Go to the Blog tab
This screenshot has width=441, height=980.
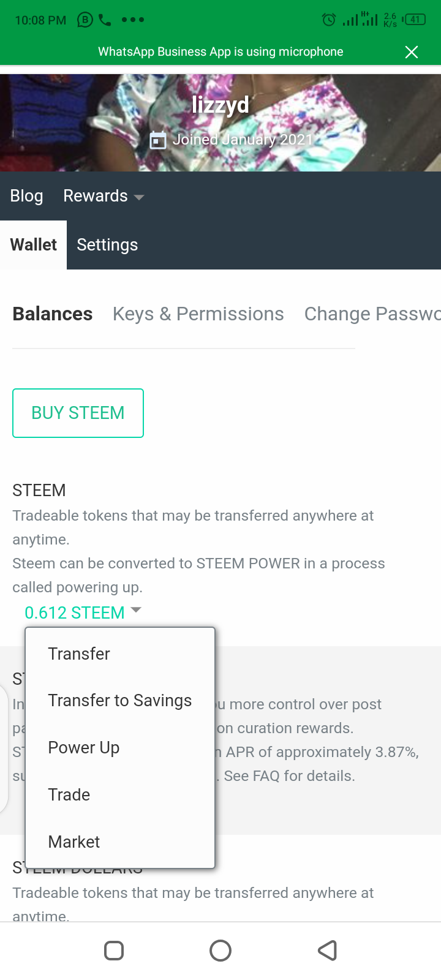coord(26,196)
